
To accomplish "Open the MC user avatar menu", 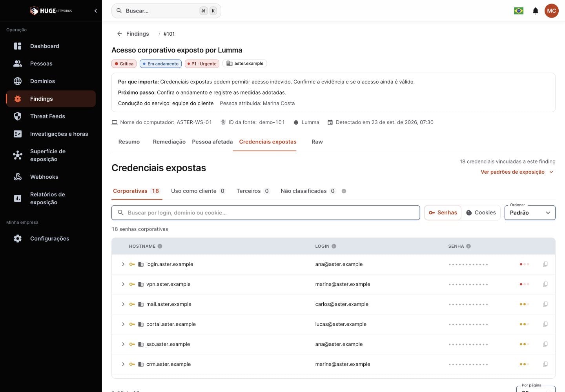I will 552,11.
